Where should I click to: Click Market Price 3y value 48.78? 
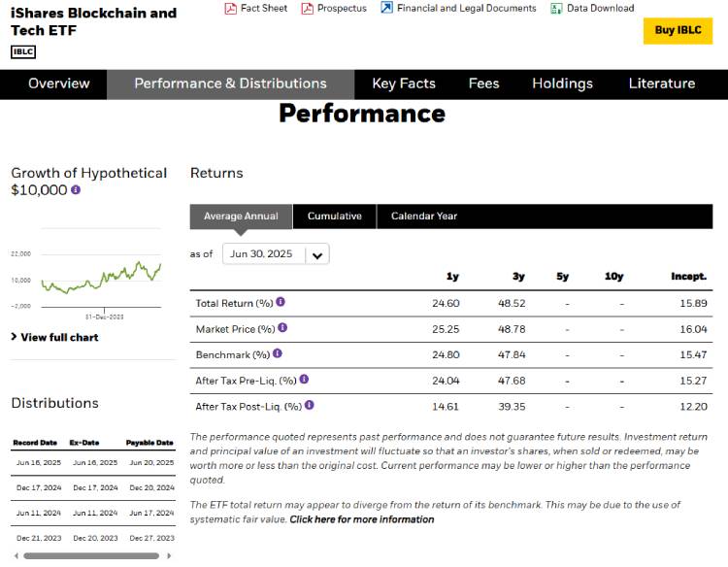(512, 330)
